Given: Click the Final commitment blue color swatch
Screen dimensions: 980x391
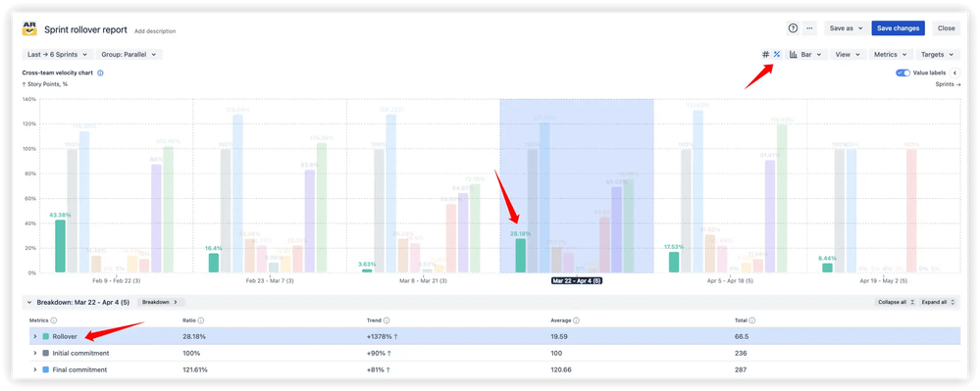Looking at the screenshot, I should coord(46,369).
